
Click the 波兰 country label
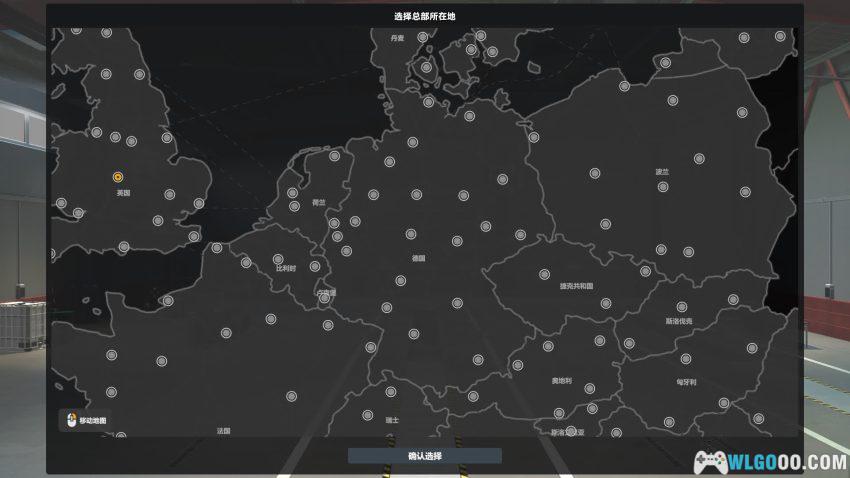tap(662, 172)
